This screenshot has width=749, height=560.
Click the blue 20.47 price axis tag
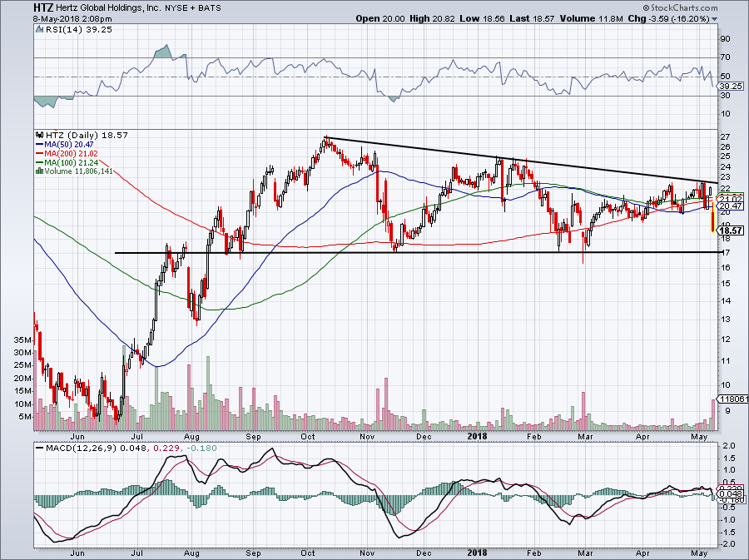tap(731, 206)
